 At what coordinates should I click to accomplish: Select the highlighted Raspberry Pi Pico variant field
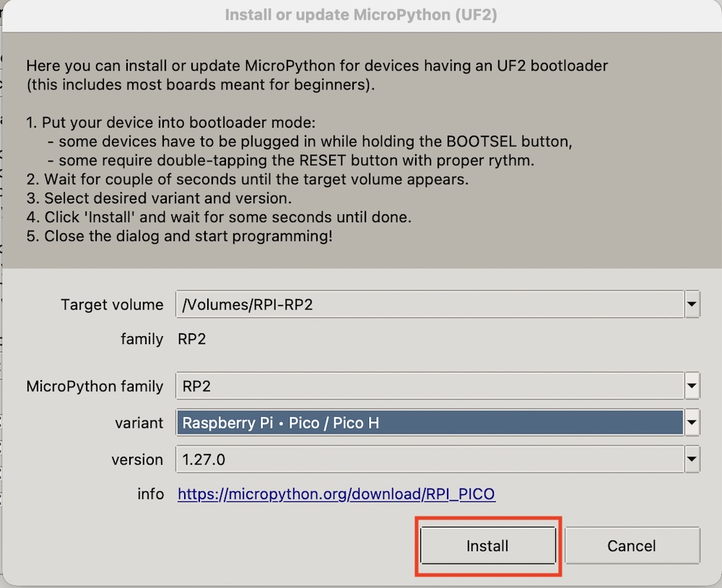[x=430, y=423]
